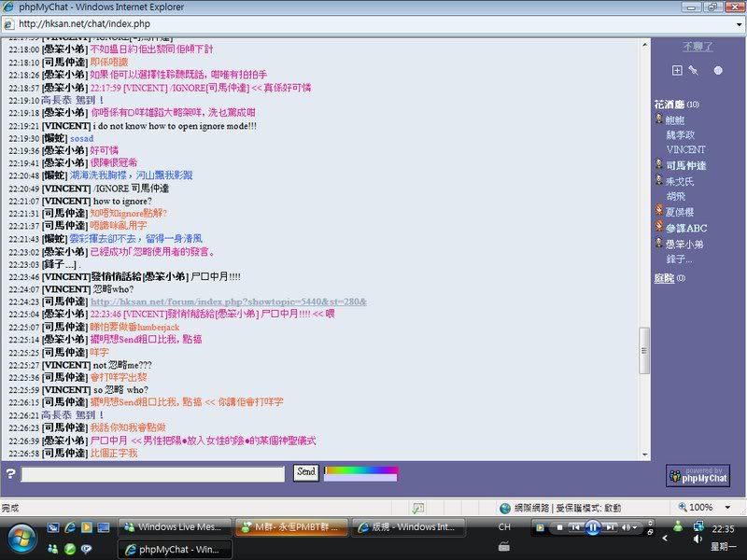Open the address bar dropdown arrow
This screenshot has width=747, height=560.
[740, 24]
